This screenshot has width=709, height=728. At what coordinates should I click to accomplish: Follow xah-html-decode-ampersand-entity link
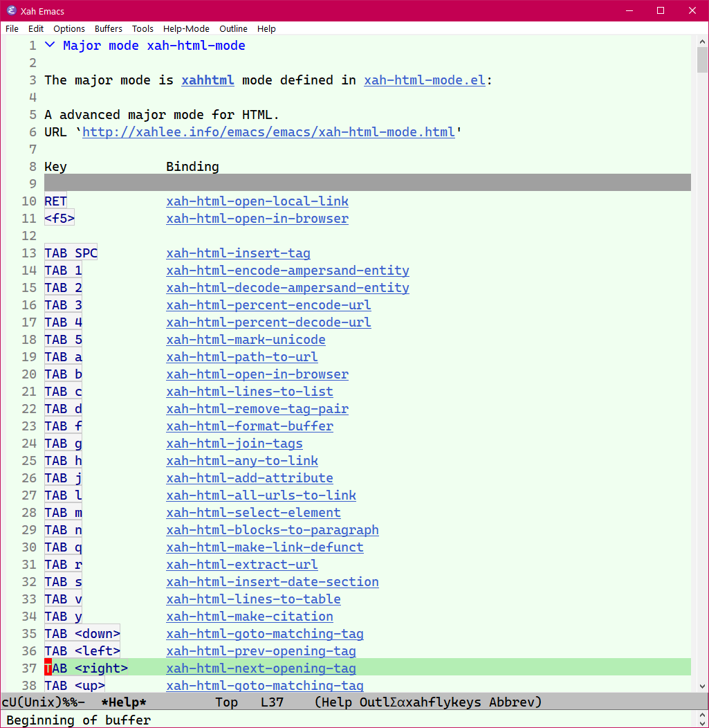pos(288,288)
